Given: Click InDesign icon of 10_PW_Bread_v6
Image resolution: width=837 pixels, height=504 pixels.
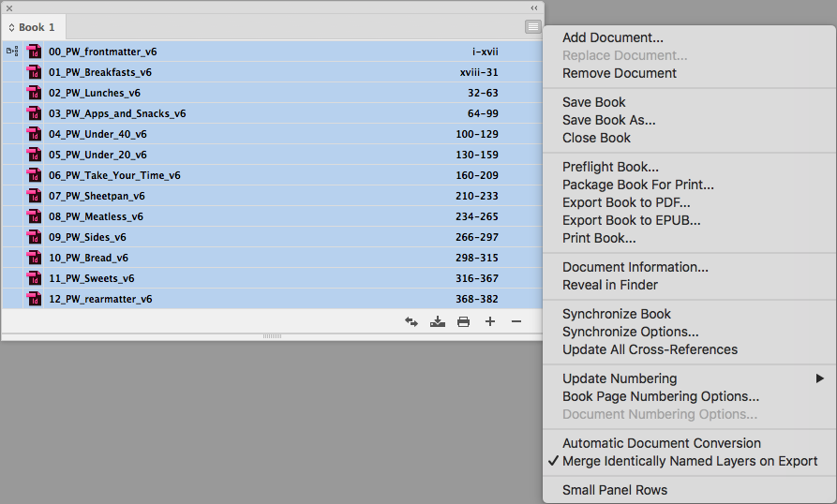Looking at the screenshot, I should (x=34, y=258).
